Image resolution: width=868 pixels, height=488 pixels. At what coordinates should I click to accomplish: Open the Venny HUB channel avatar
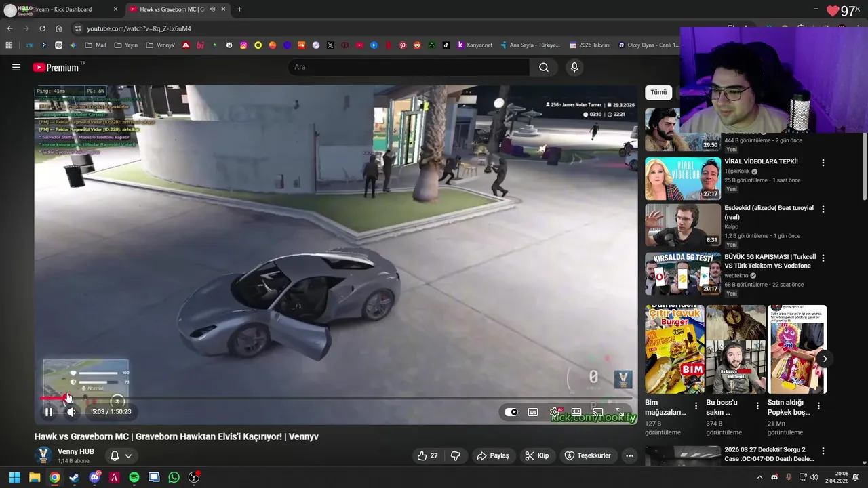[43, 455]
